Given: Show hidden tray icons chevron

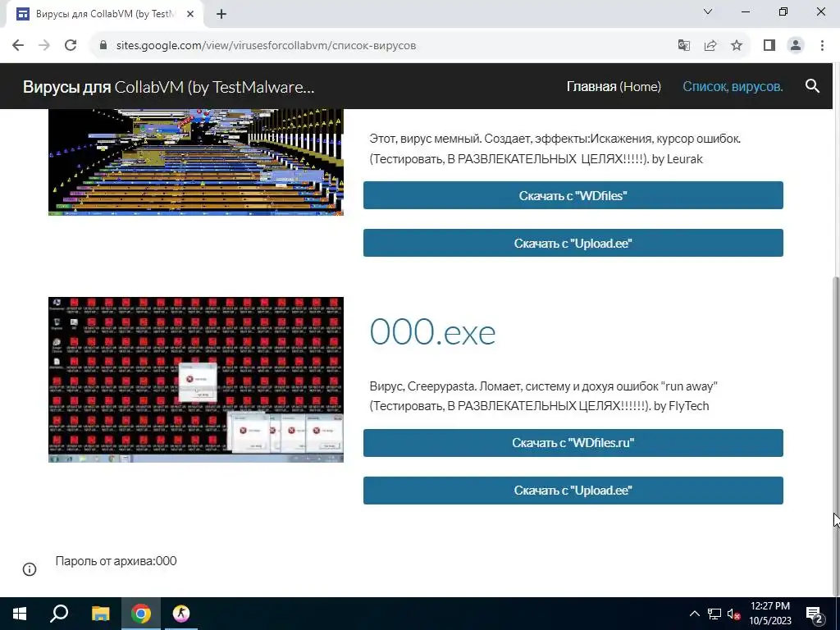Looking at the screenshot, I should (694, 614).
